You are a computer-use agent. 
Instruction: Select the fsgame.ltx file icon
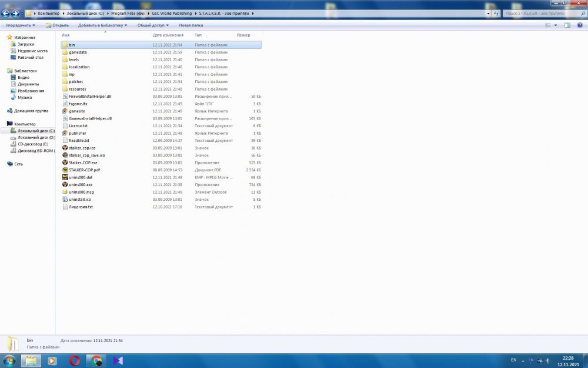(65, 104)
